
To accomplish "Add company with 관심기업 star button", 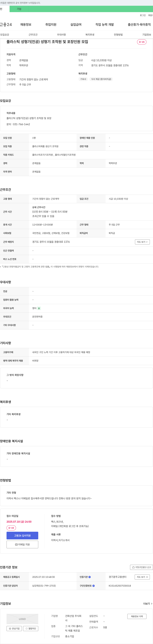I will pos(14,629).
